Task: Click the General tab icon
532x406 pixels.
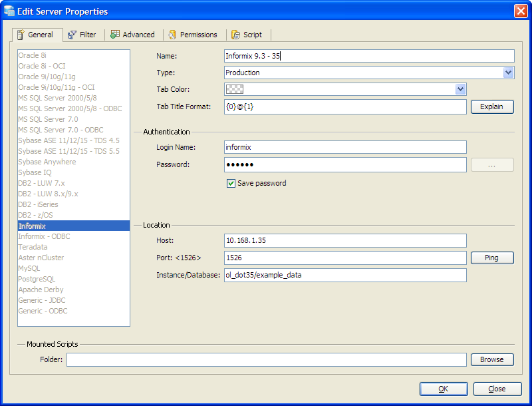Action: (21, 35)
